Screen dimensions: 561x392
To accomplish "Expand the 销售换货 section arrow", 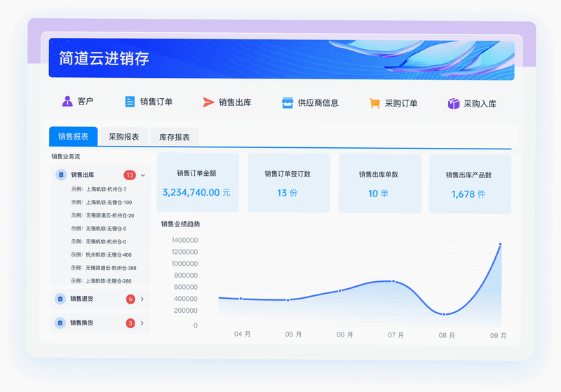I will coord(142,323).
